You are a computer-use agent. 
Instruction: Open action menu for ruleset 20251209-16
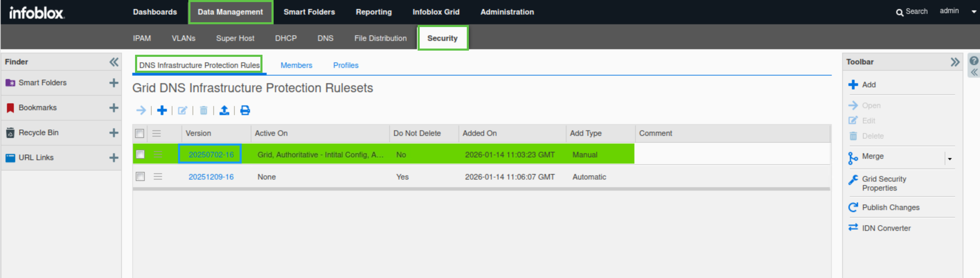158,176
